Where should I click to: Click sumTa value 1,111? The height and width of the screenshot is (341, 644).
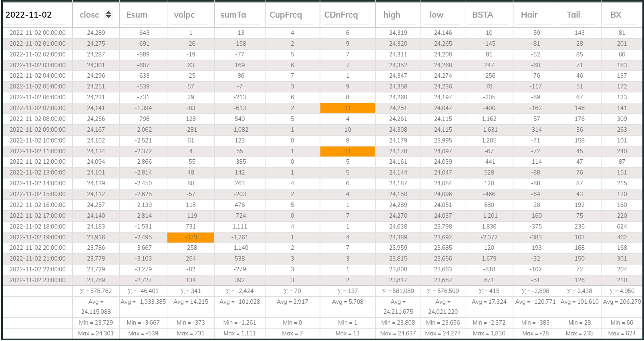[x=239, y=227]
